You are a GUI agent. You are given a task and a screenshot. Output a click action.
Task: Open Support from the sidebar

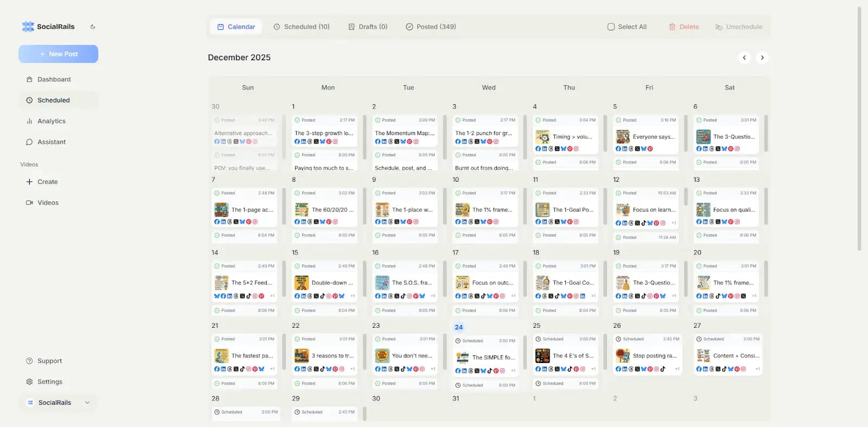(x=49, y=361)
